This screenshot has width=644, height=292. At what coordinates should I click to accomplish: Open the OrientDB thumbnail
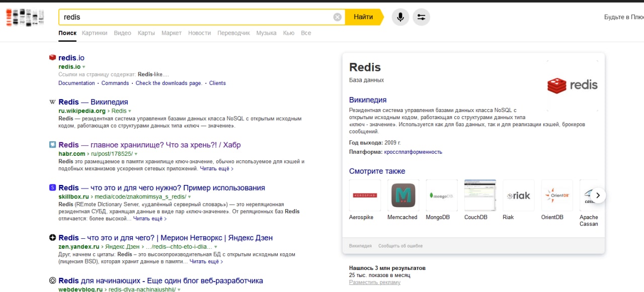(x=557, y=195)
